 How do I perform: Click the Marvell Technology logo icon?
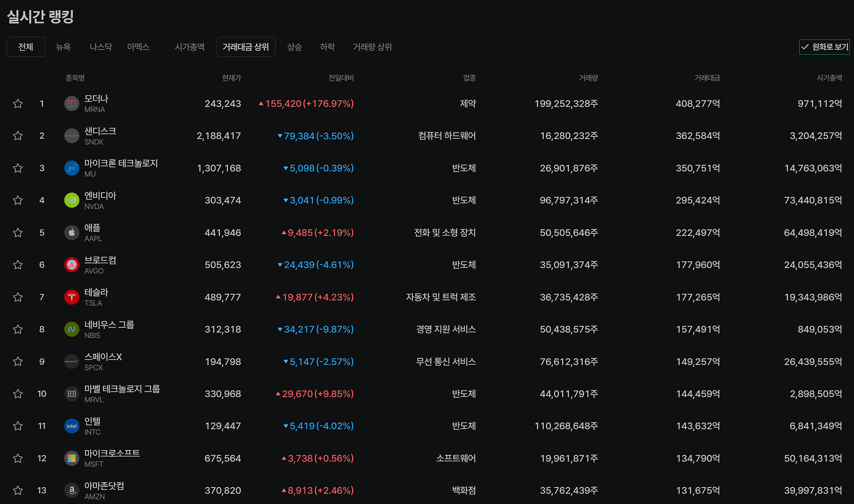[x=72, y=394]
